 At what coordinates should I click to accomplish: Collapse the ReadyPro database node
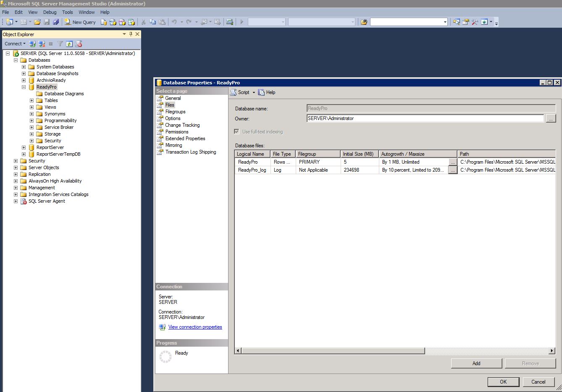tap(24, 87)
